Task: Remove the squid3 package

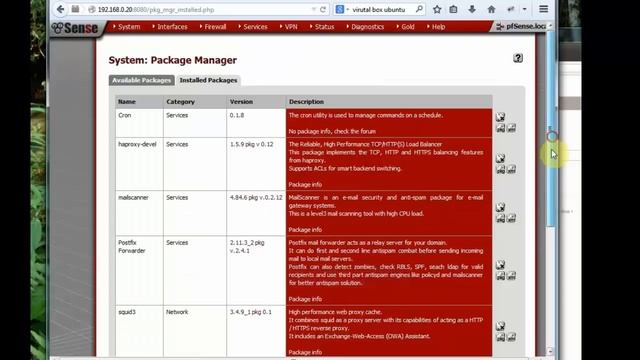Action: point(500,326)
